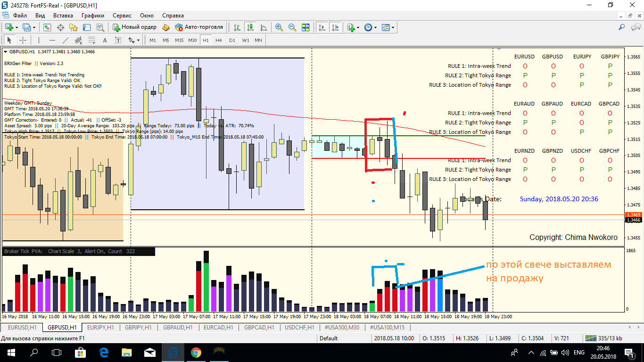Expand the Profiles dropdown arrow

[34, 27]
